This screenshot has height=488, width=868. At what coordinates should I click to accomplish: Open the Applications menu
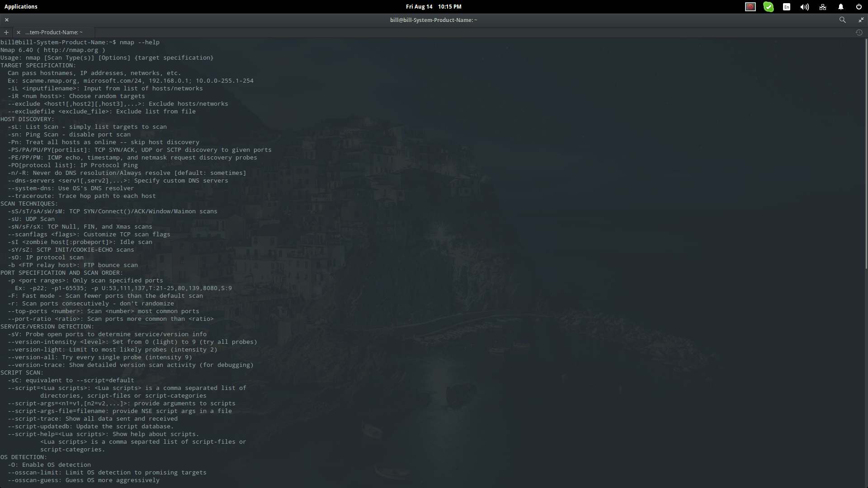click(21, 7)
